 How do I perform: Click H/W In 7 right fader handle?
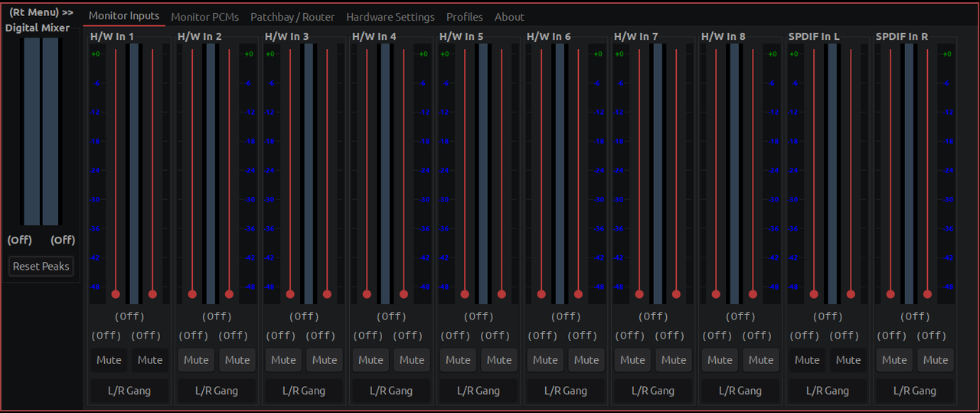tap(676, 293)
